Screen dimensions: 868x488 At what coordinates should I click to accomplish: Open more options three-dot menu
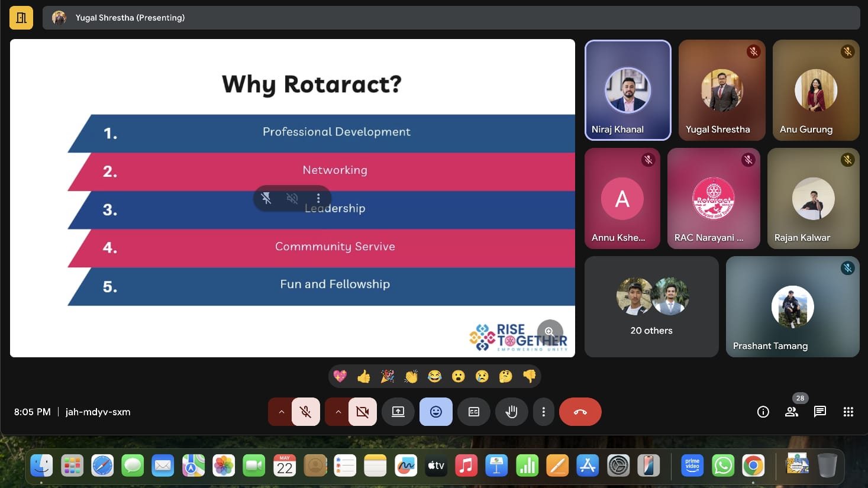[543, 412]
